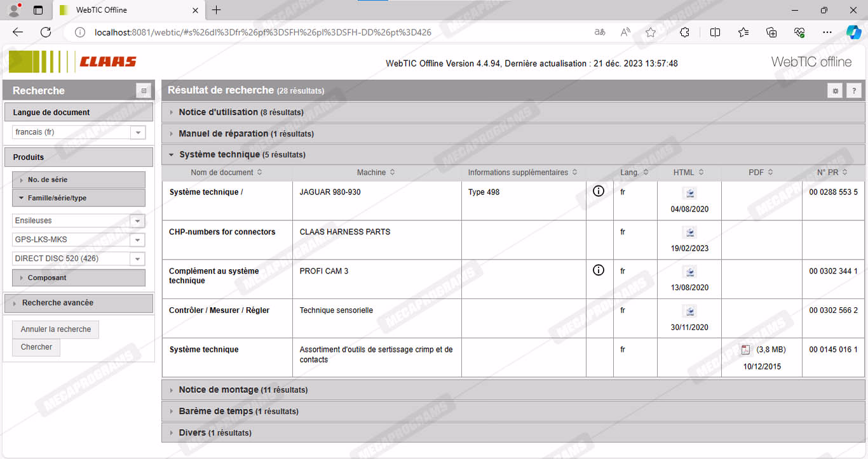
Task: Collapse the Recherche panel
Action: [144, 91]
